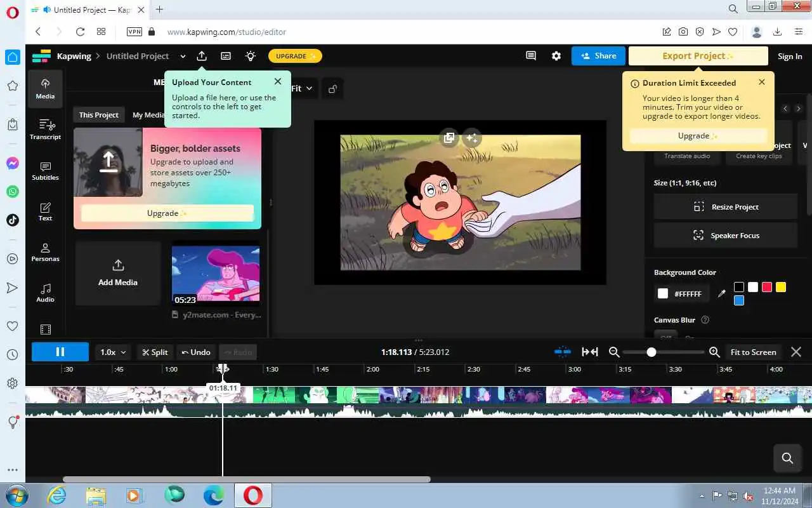Viewport: 812px width, 508px height.
Task: Open the Text tool panel
Action: tap(45, 211)
